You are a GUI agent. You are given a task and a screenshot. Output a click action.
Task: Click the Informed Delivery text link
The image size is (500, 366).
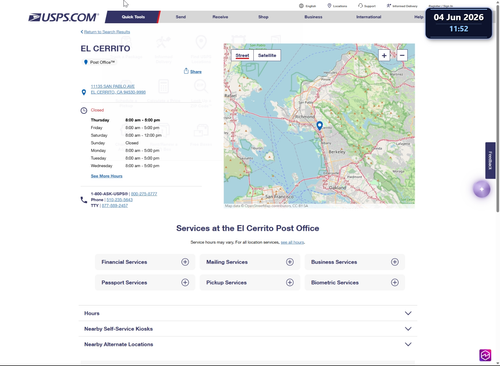[405, 6]
